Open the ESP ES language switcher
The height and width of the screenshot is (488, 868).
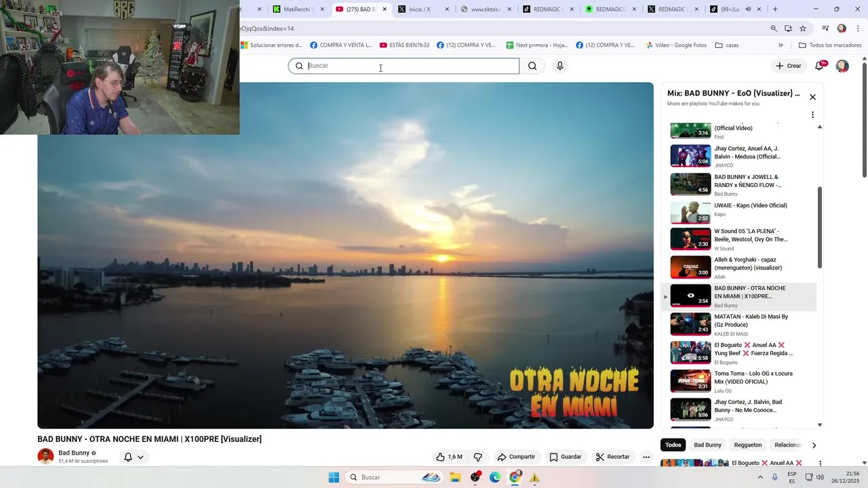coord(792,477)
